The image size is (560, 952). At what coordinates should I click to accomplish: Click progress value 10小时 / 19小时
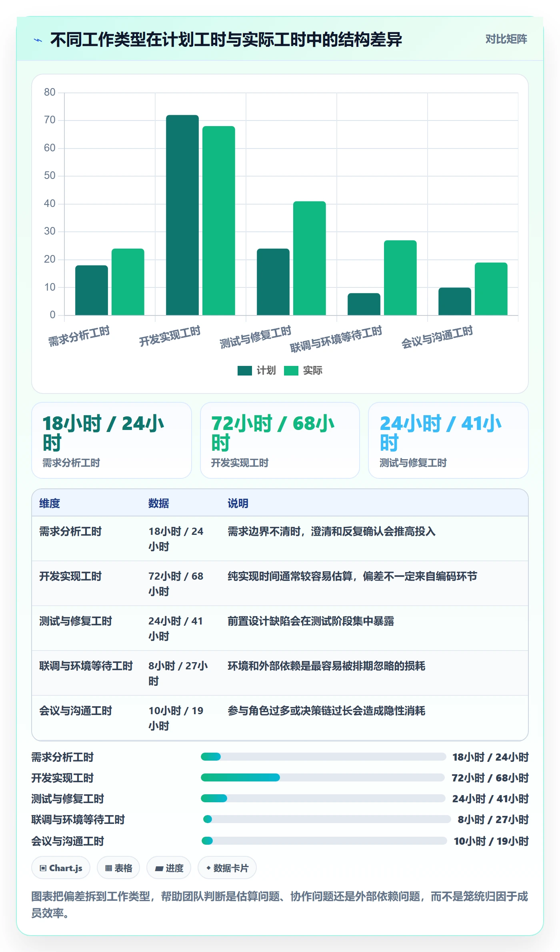click(x=491, y=841)
